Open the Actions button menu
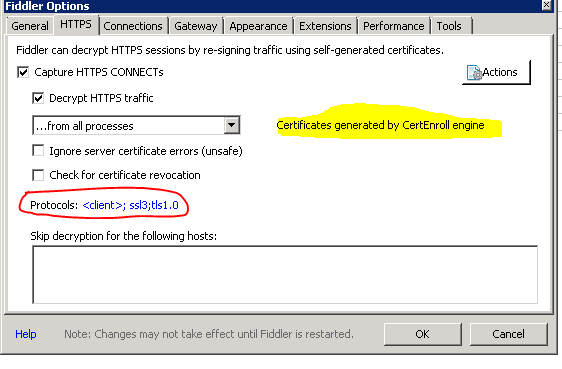Image resolution: width=562 pixels, height=369 pixels. [x=496, y=72]
